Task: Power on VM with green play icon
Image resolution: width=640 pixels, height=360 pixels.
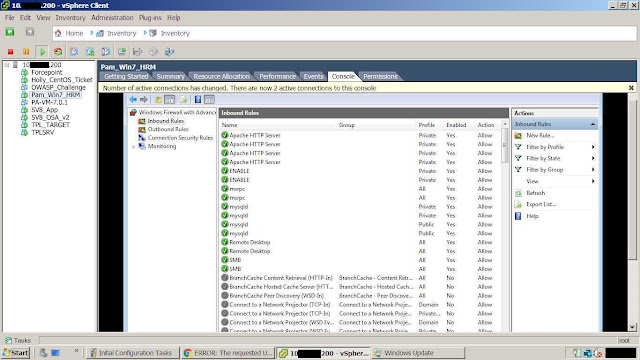Action: pyautogui.click(x=42, y=52)
